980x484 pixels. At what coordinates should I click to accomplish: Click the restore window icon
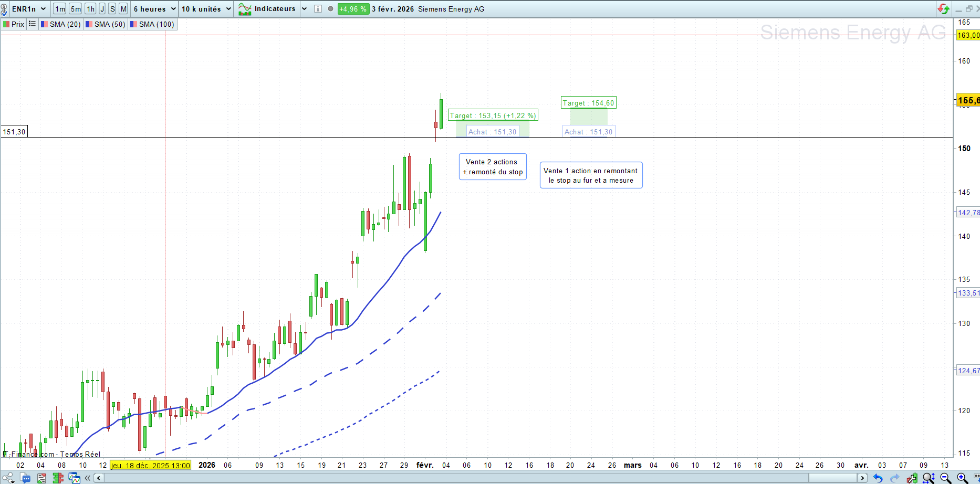click(x=969, y=9)
